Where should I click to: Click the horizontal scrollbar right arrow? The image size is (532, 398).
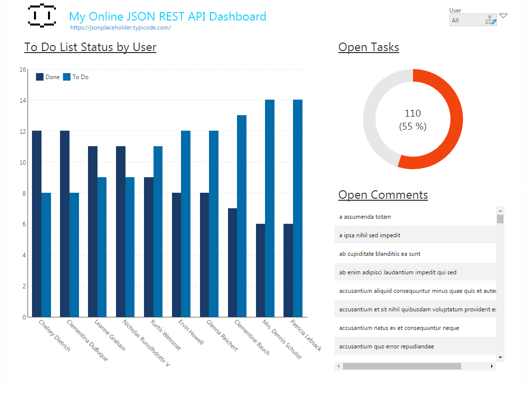492,366
